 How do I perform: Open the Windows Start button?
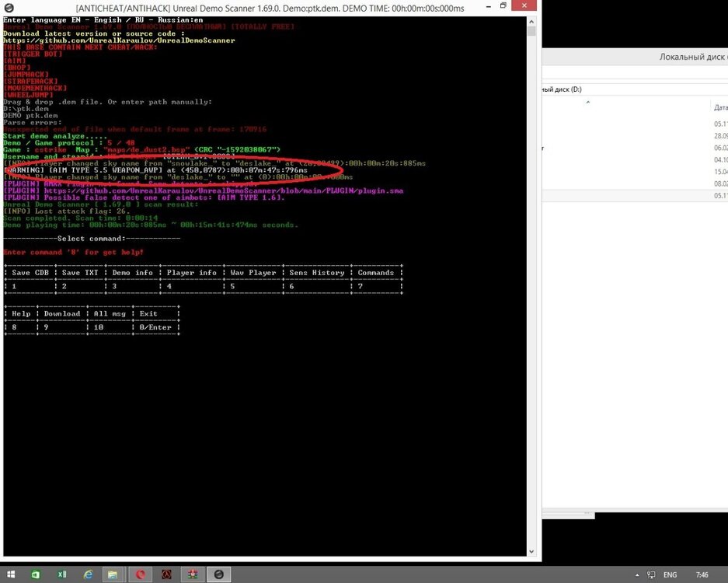click(10, 574)
